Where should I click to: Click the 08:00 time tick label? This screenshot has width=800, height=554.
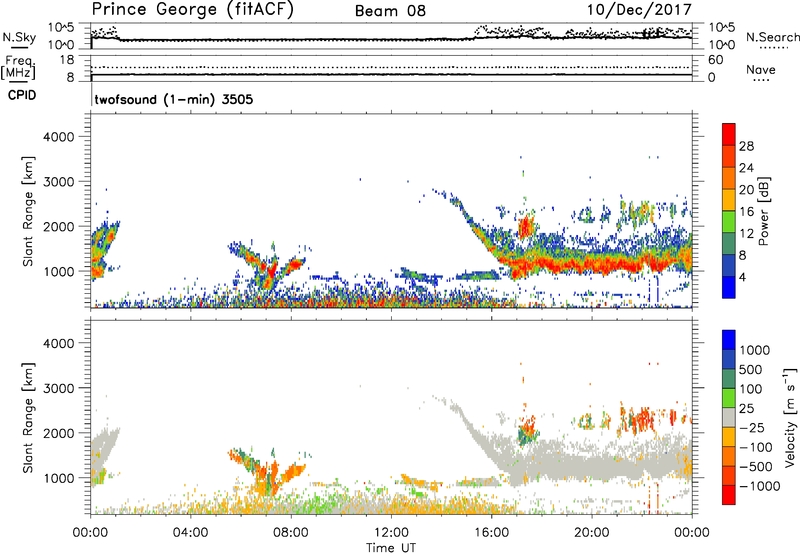(291, 533)
